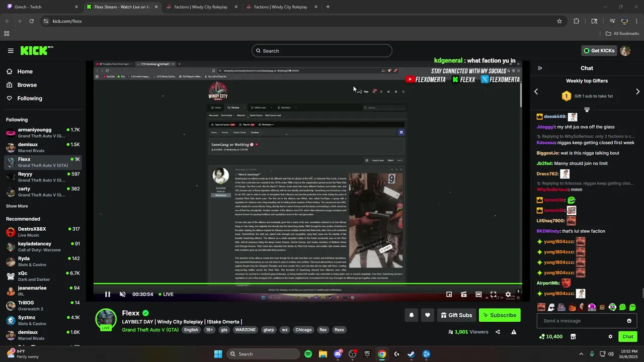The width and height of the screenshot is (644, 362).
Task: Open the clip creation icon
Action: (464, 294)
